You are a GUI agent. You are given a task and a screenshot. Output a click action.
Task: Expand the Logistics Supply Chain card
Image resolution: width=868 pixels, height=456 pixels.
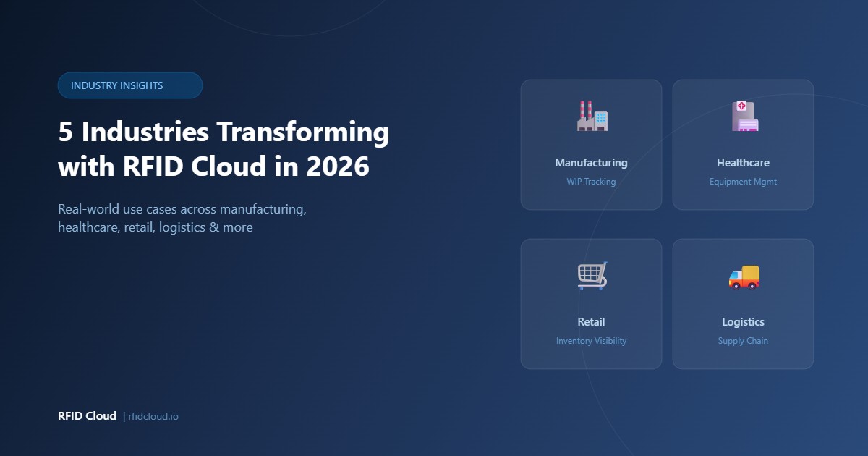click(743, 303)
